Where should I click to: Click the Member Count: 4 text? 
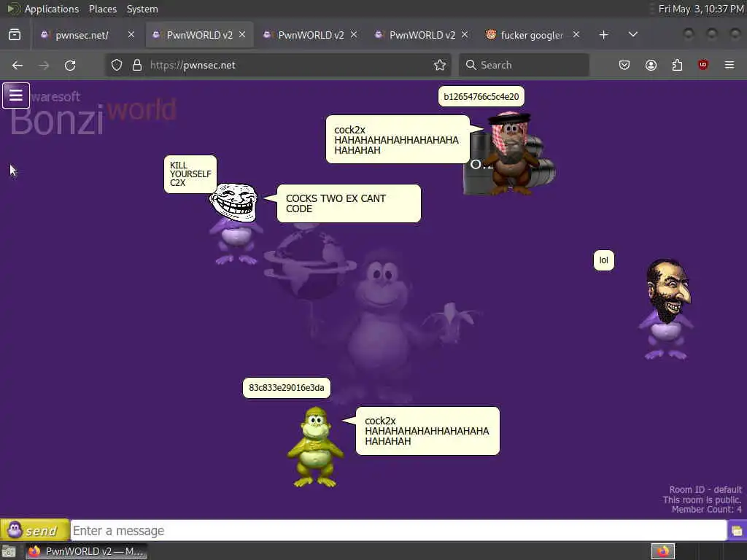pyautogui.click(x=706, y=510)
